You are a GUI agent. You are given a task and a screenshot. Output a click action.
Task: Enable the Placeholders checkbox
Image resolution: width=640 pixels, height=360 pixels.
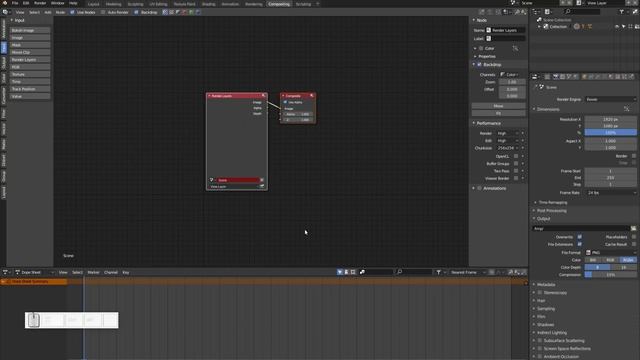[634, 237]
